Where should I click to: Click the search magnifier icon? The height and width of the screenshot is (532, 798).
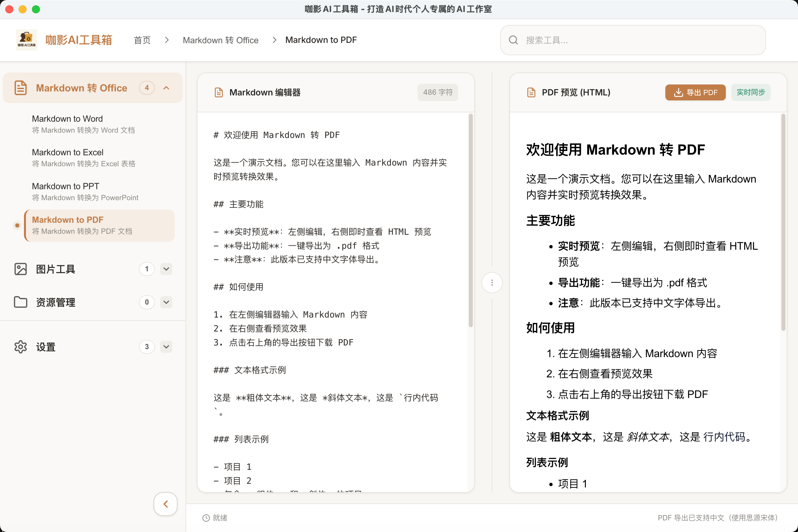click(513, 40)
